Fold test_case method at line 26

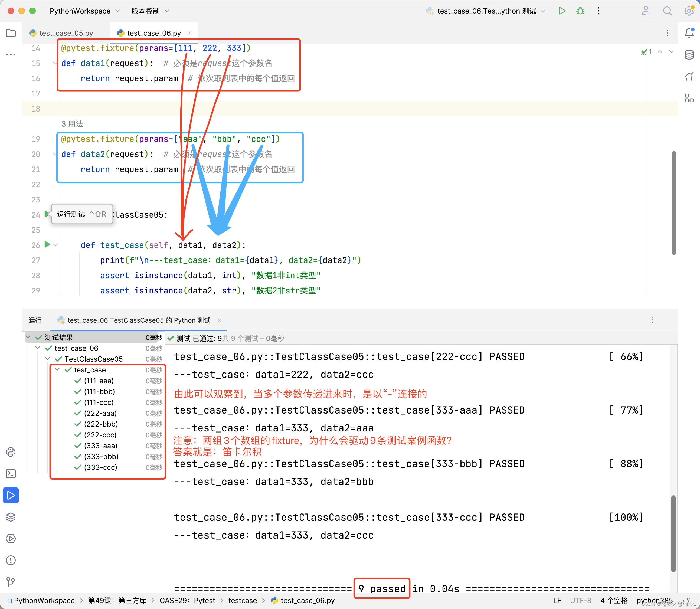55,245
